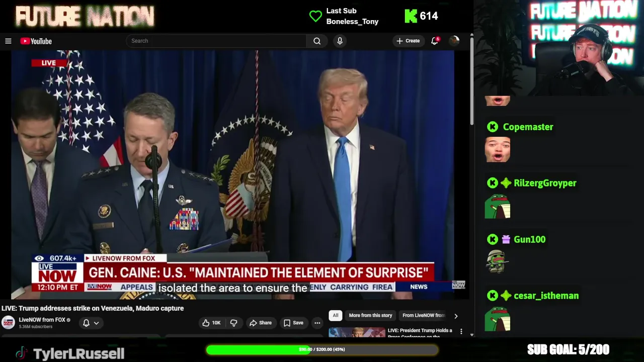Click the green heart Last Sub icon
This screenshot has height=362, width=644.
[x=315, y=16]
